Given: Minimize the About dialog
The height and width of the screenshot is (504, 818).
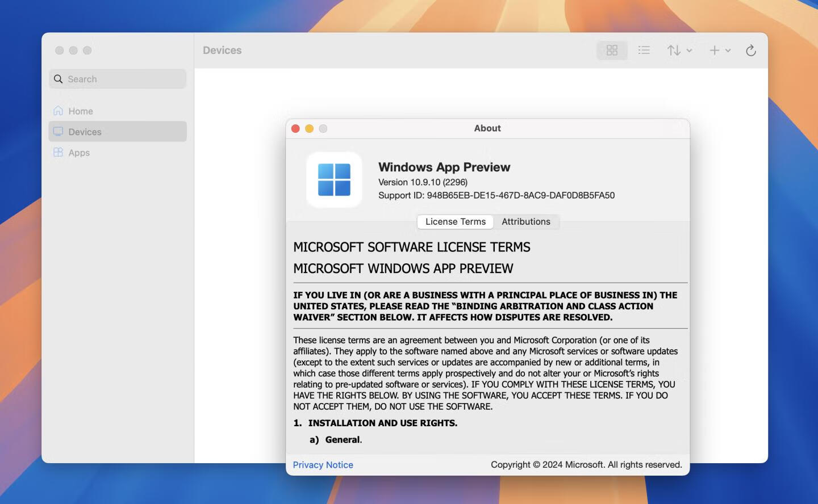Looking at the screenshot, I should pyautogui.click(x=309, y=129).
